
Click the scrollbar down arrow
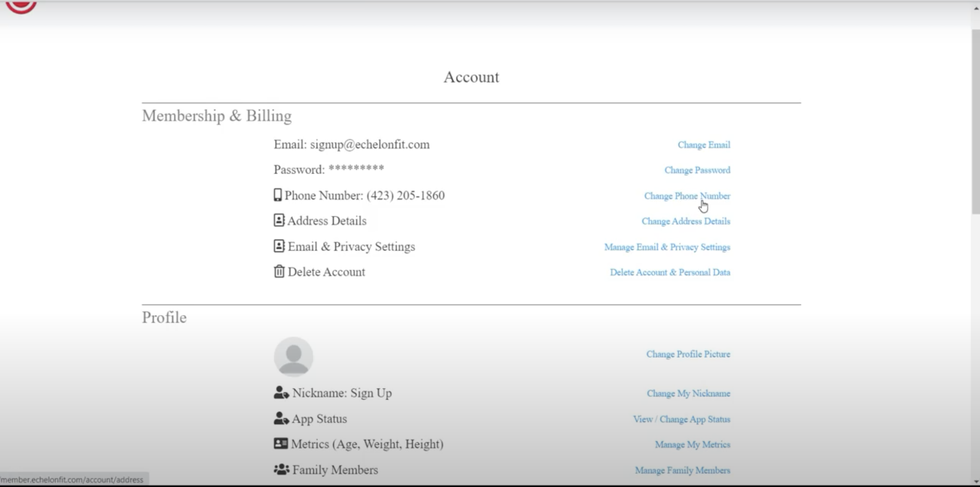click(976, 482)
